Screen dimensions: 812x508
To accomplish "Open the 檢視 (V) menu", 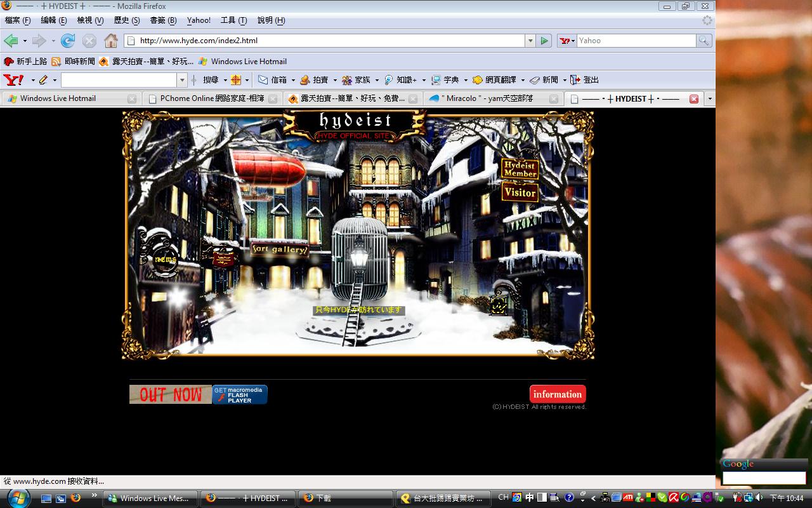I will tap(90, 20).
